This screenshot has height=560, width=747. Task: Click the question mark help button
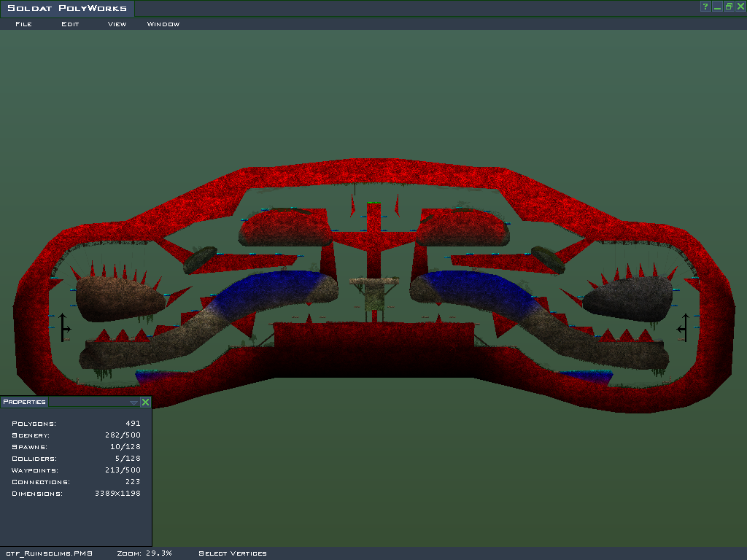point(705,7)
